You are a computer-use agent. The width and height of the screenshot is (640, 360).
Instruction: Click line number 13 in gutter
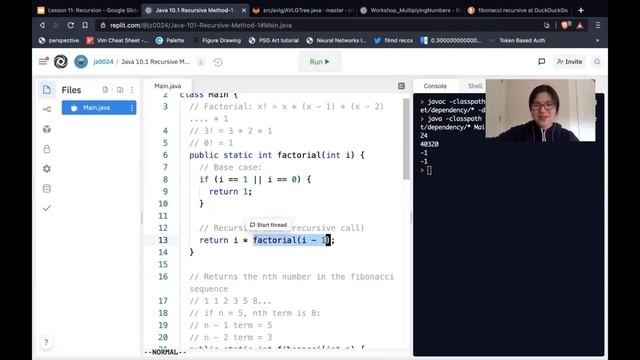click(x=163, y=240)
